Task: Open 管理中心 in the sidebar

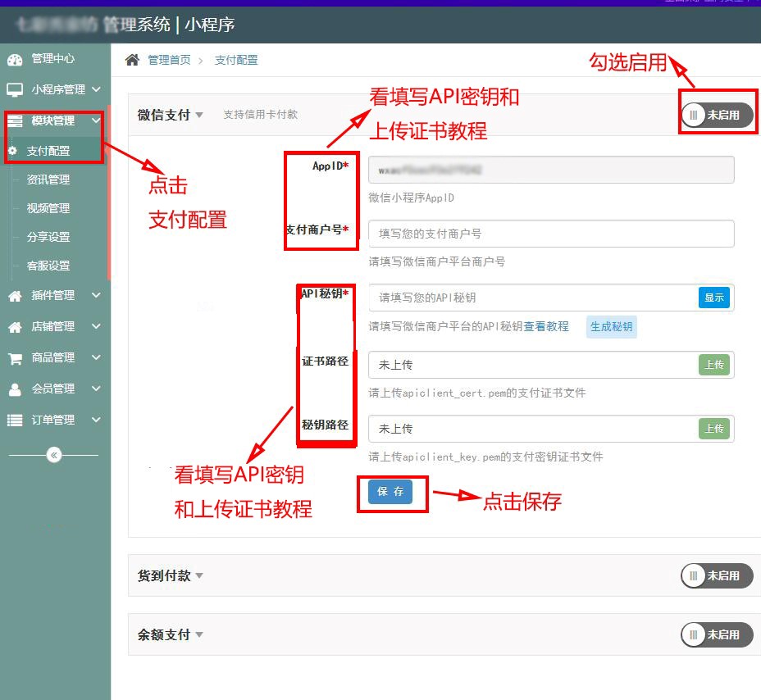Action: [53, 59]
